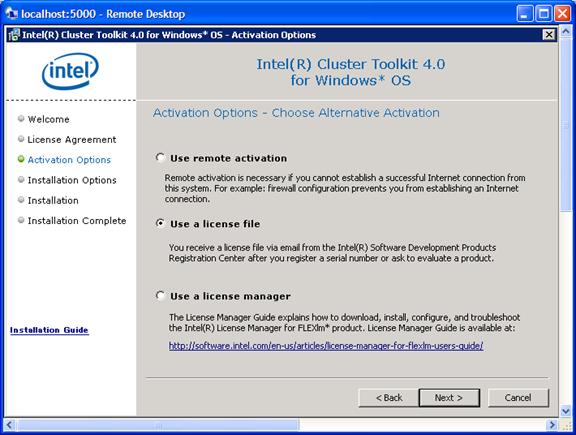Click the Remote Desktop icon in the window title
Image resolution: width=576 pixels, height=435 pixels.
[x=11, y=14]
